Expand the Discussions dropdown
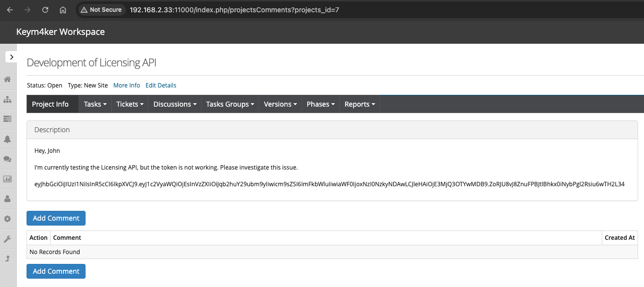Image resolution: width=644 pixels, height=287 pixels. [x=175, y=104]
